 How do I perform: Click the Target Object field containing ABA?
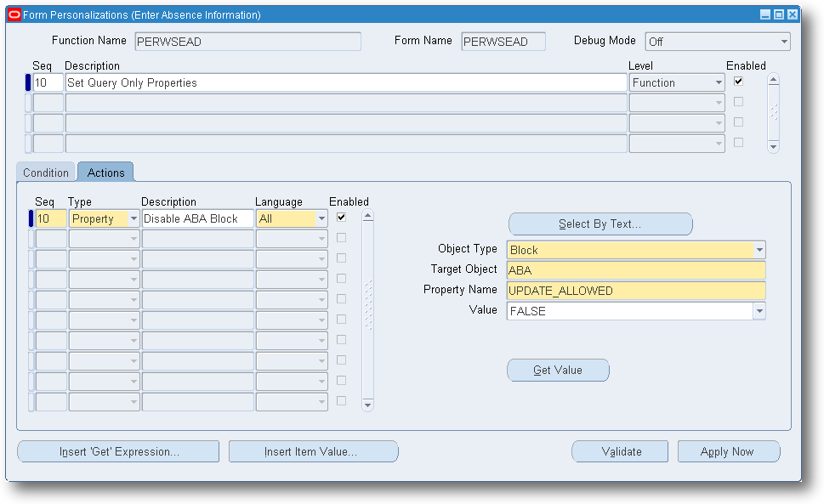pyautogui.click(x=636, y=270)
